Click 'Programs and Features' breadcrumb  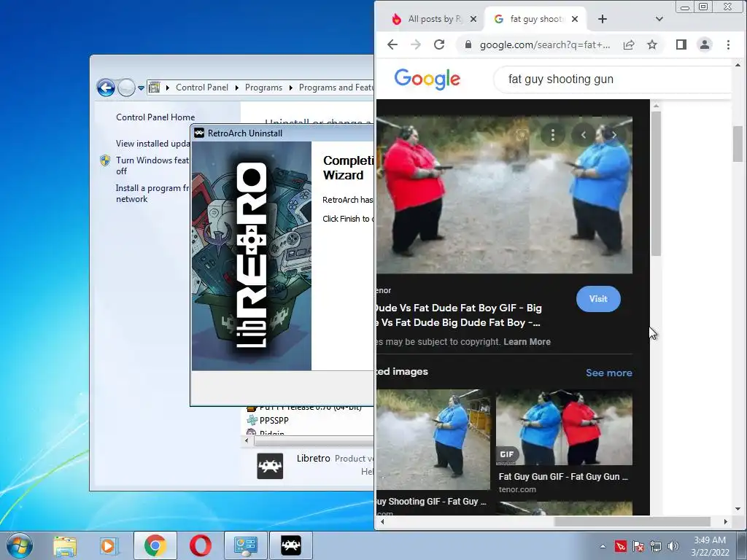(336, 87)
